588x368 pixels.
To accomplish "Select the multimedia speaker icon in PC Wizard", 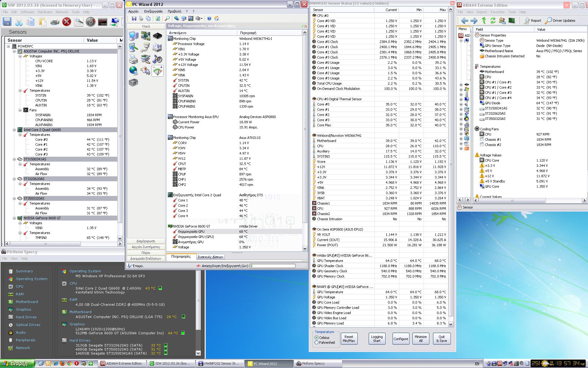I will click(x=157, y=59).
